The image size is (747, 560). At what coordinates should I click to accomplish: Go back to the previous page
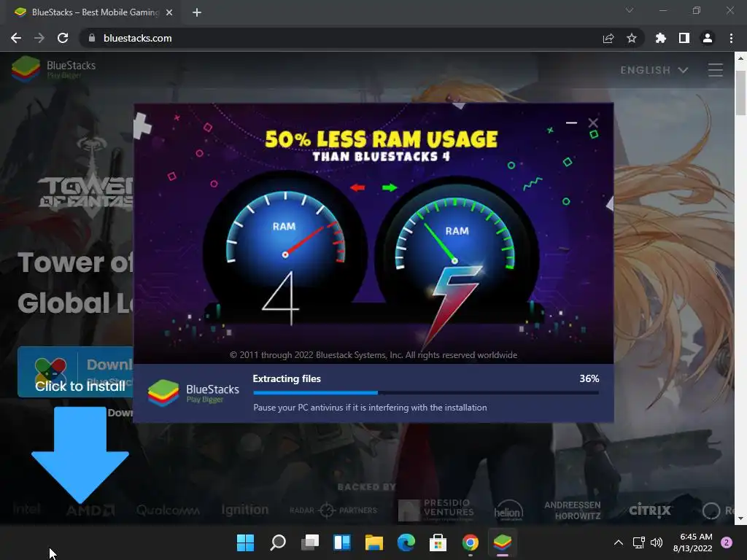16,38
